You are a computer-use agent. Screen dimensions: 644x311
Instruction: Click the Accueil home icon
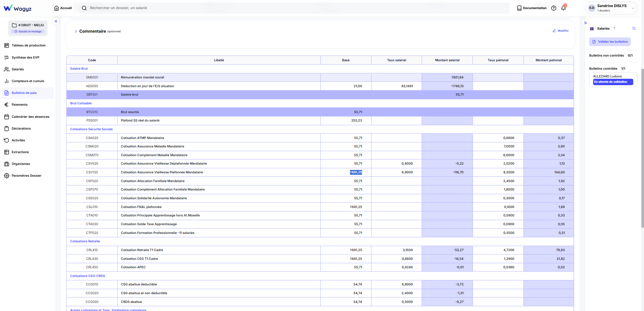click(x=57, y=8)
